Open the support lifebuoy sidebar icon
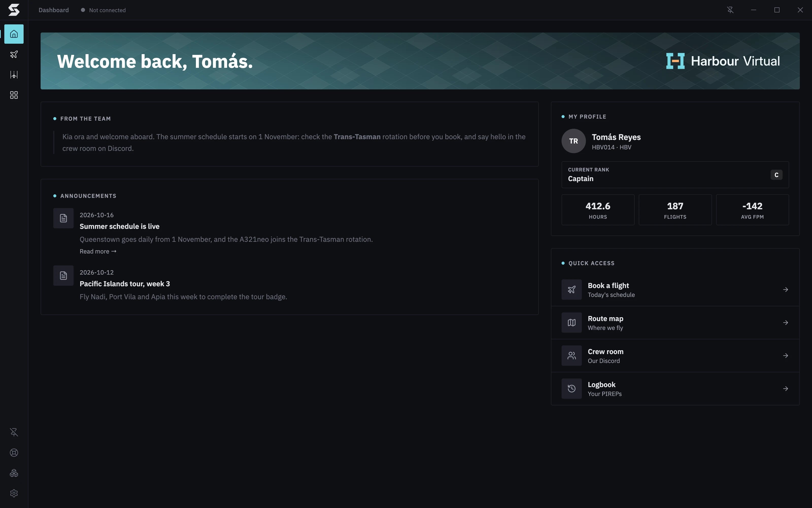812x508 pixels. [14, 453]
